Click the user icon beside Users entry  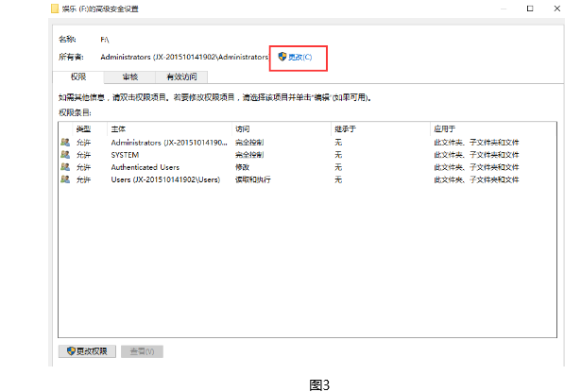tap(64, 179)
